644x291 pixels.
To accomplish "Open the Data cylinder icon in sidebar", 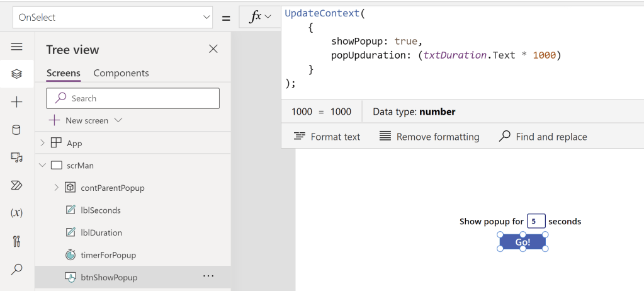I will point(17,130).
